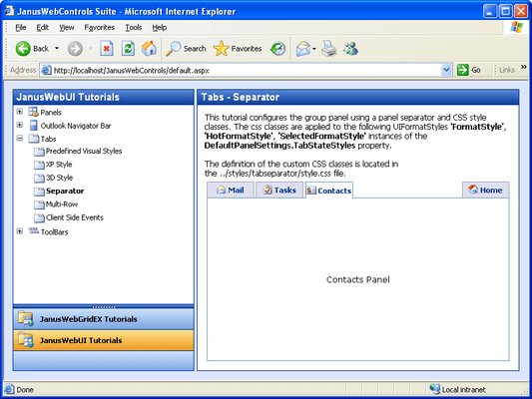Screen dimensions: 532x399
Task: Collapse the Tabs tree node
Action: point(20,139)
